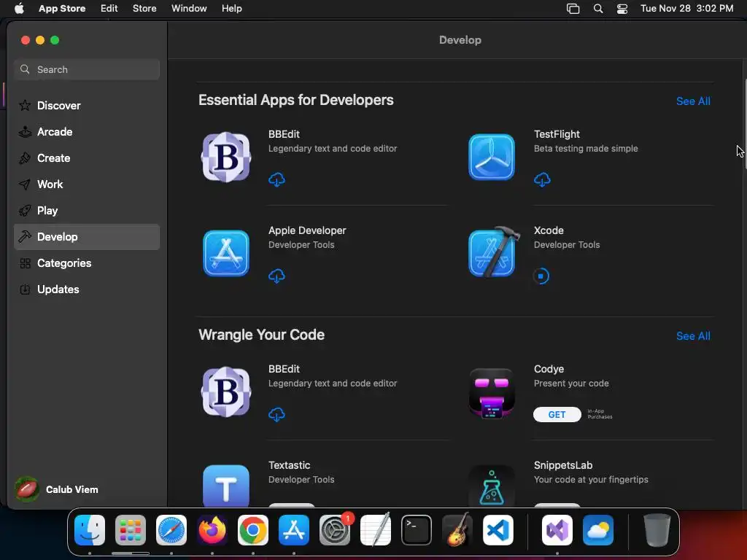
Task: Download BBEdit in Essential Apps section
Action: [276, 179]
